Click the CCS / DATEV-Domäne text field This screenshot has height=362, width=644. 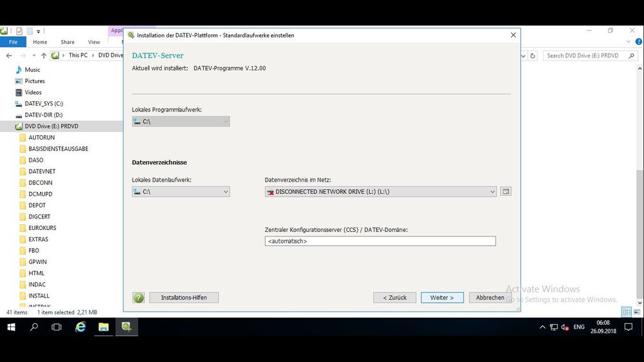click(x=380, y=241)
